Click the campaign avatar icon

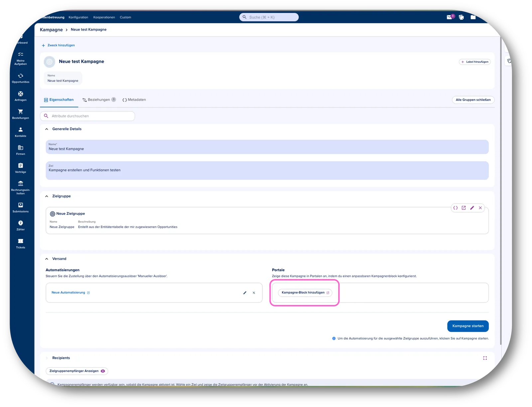coord(50,62)
